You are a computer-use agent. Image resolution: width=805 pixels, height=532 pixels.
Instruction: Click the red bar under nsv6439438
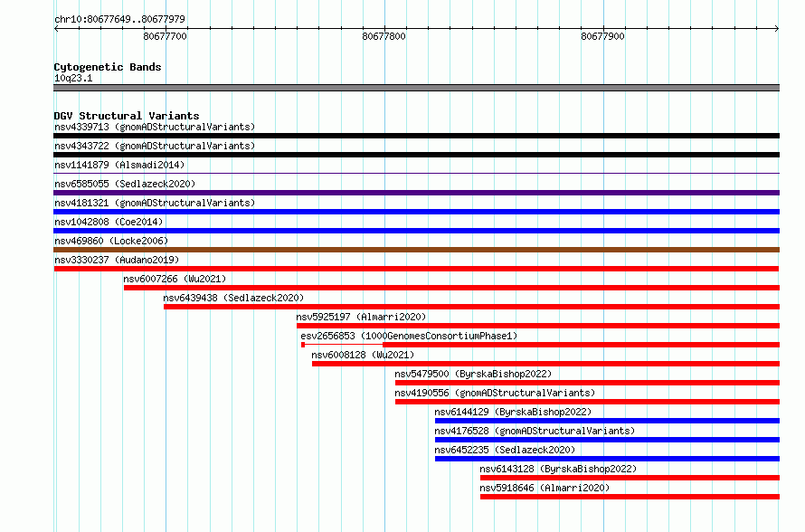click(x=472, y=307)
